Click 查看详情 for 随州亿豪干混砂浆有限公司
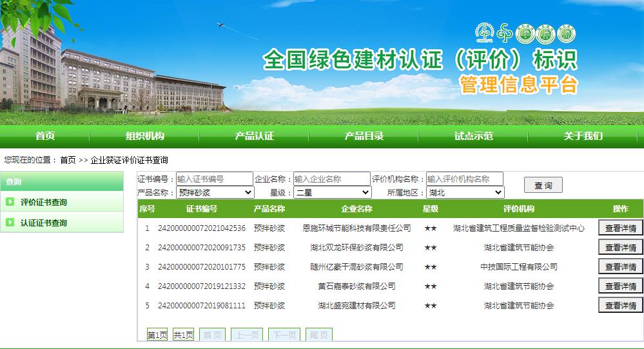644x349 pixels. click(x=620, y=266)
